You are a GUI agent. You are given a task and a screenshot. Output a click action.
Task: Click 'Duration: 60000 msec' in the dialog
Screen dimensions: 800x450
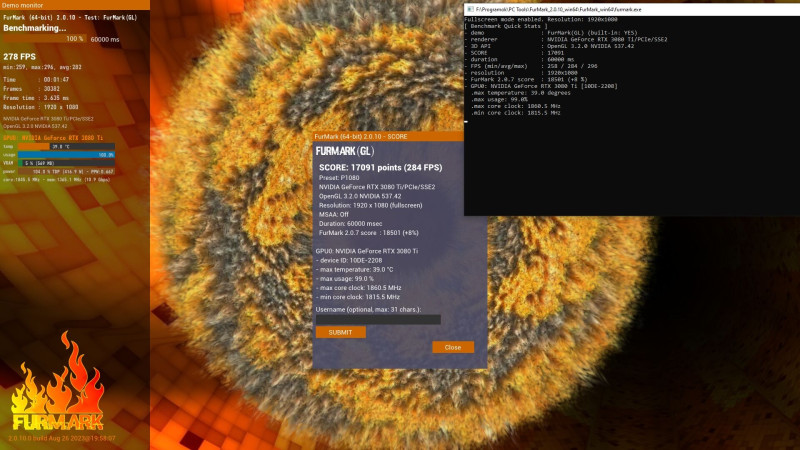pyautogui.click(x=351, y=223)
